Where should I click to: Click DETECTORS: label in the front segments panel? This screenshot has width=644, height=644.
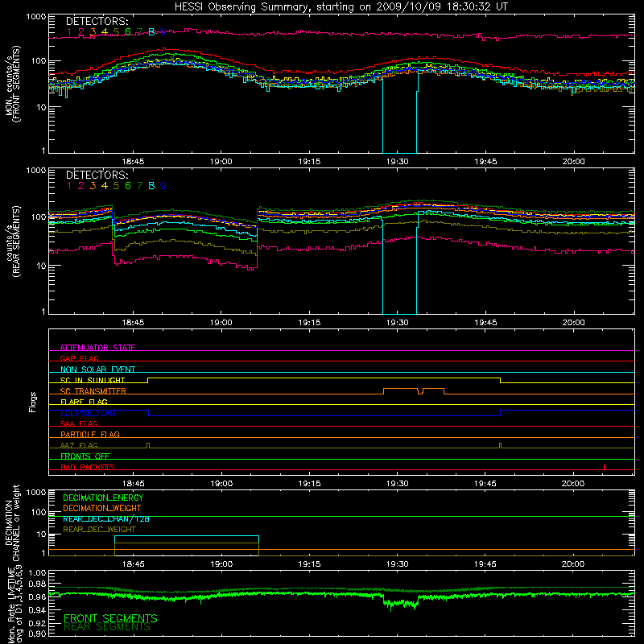(x=97, y=21)
